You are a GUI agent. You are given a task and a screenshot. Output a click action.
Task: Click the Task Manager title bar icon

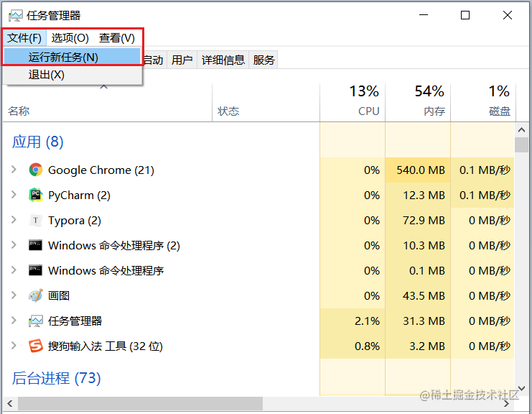[x=16, y=16]
